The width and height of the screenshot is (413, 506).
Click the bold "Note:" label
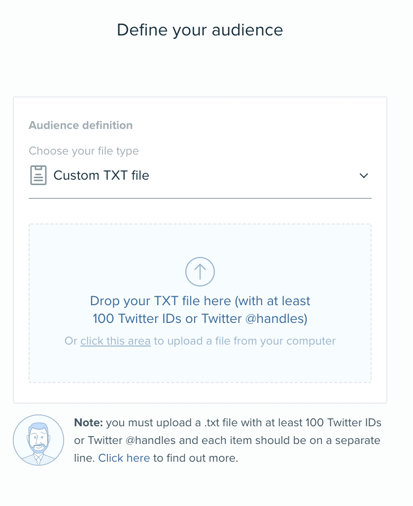pos(89,423)
